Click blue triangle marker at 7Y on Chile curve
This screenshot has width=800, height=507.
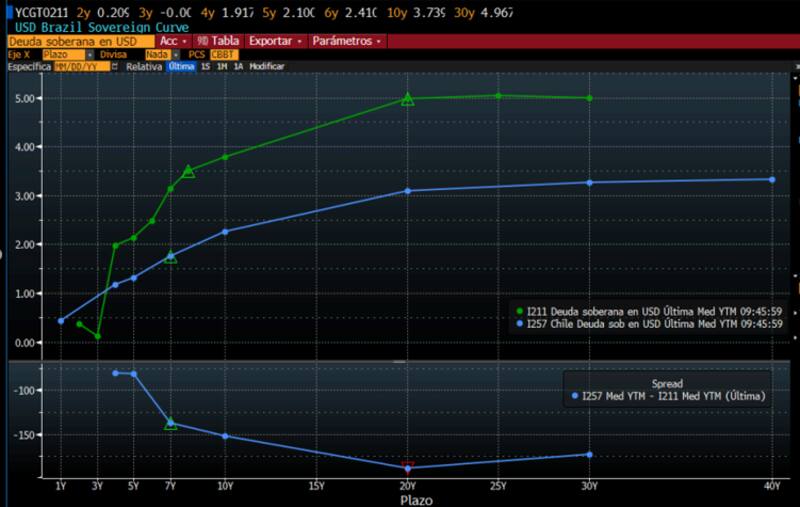point(170,256)
